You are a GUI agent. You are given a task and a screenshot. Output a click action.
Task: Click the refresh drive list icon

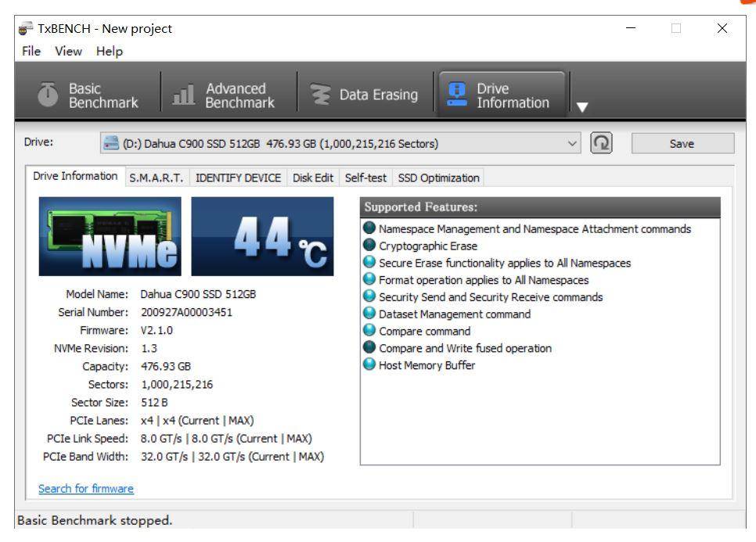point(600,144)
